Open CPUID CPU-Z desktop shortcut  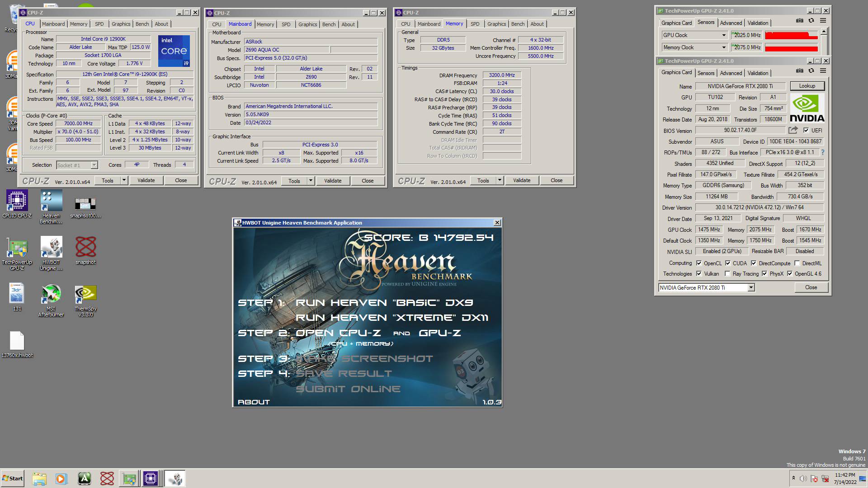[17, 204]
